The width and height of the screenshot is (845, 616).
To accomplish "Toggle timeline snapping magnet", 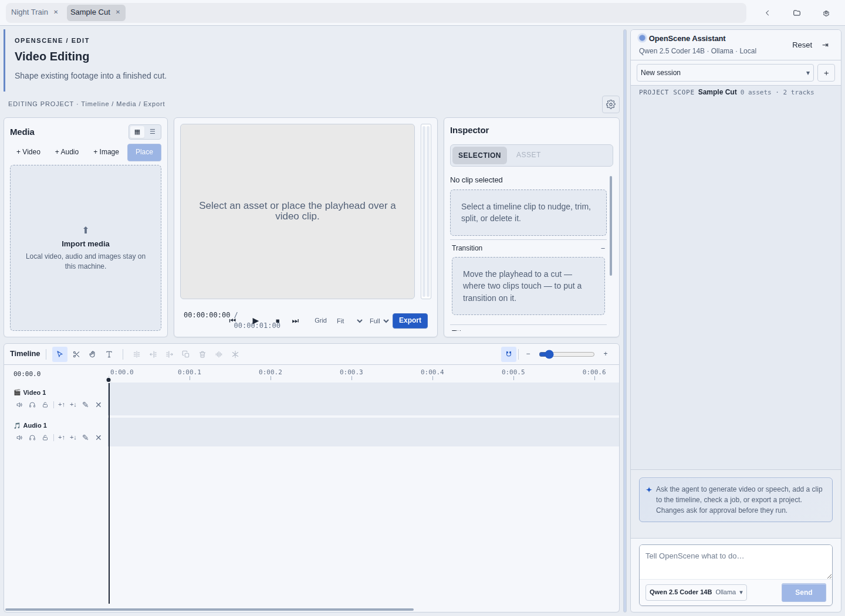I will (x=509, y=354).
